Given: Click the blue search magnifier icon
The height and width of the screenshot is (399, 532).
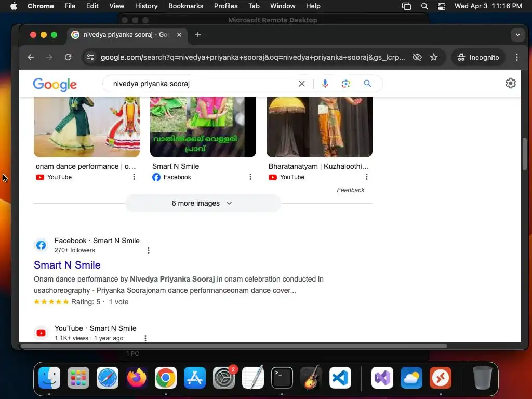Looking at the screenshot, I should click(367, 84).
